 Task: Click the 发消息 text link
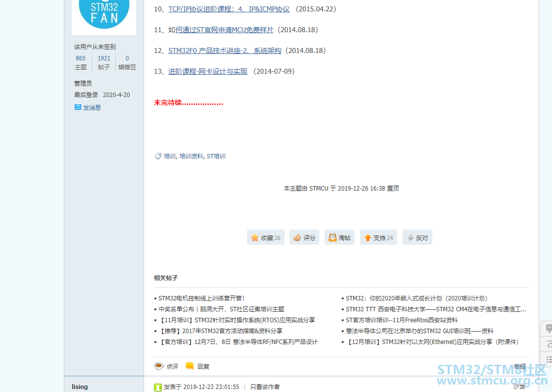point(92,108)
